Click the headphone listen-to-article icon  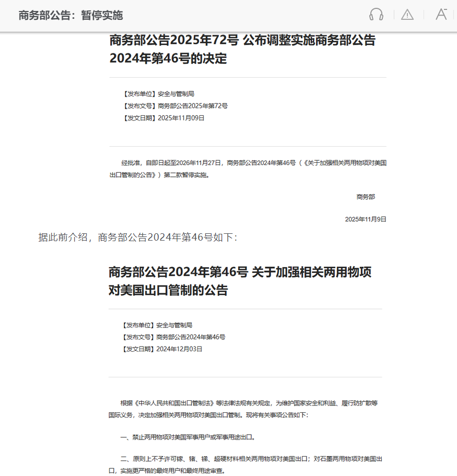376,15
